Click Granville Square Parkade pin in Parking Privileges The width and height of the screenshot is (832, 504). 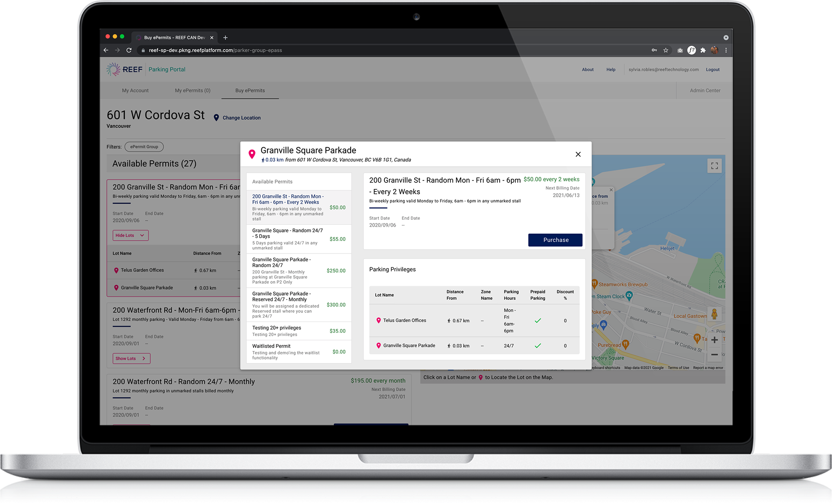click(378, 346)
